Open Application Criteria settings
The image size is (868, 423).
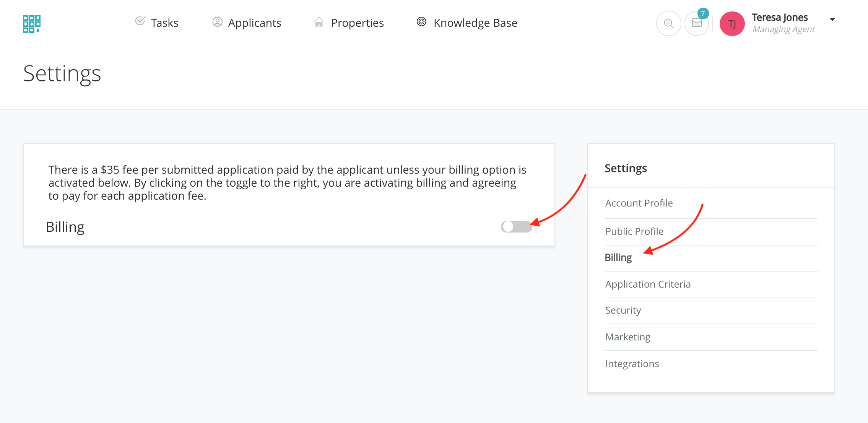coord(648,284)
